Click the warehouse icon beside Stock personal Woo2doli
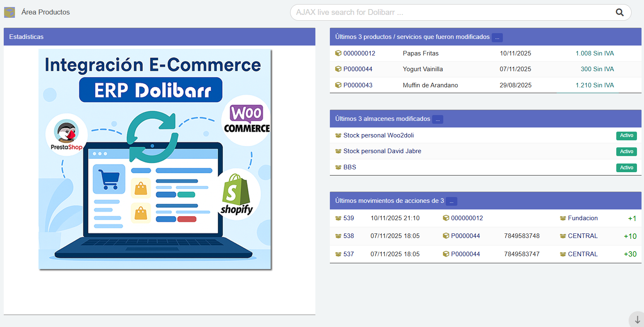Image resolution: width=644 pixels, height=327 pixels. 338,135
